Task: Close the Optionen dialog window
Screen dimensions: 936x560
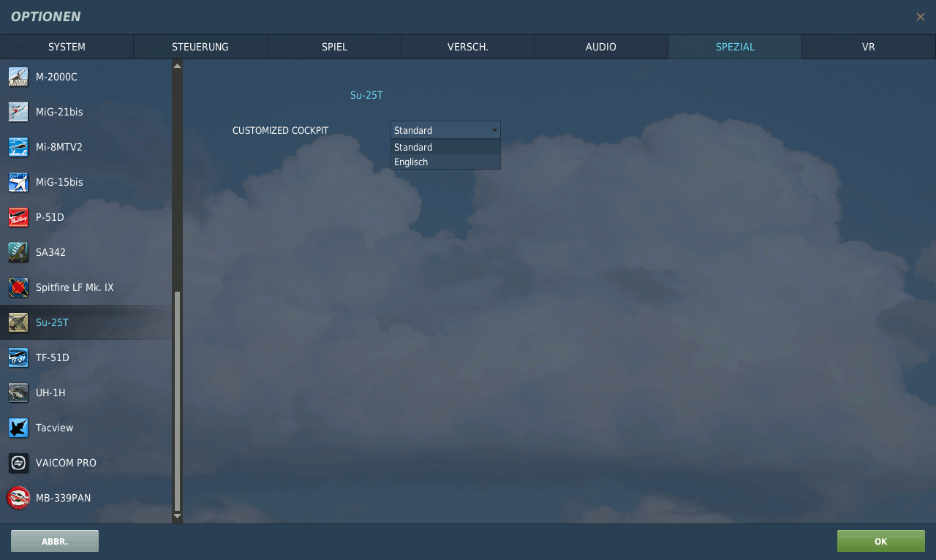Action: [x=920, y=17]
